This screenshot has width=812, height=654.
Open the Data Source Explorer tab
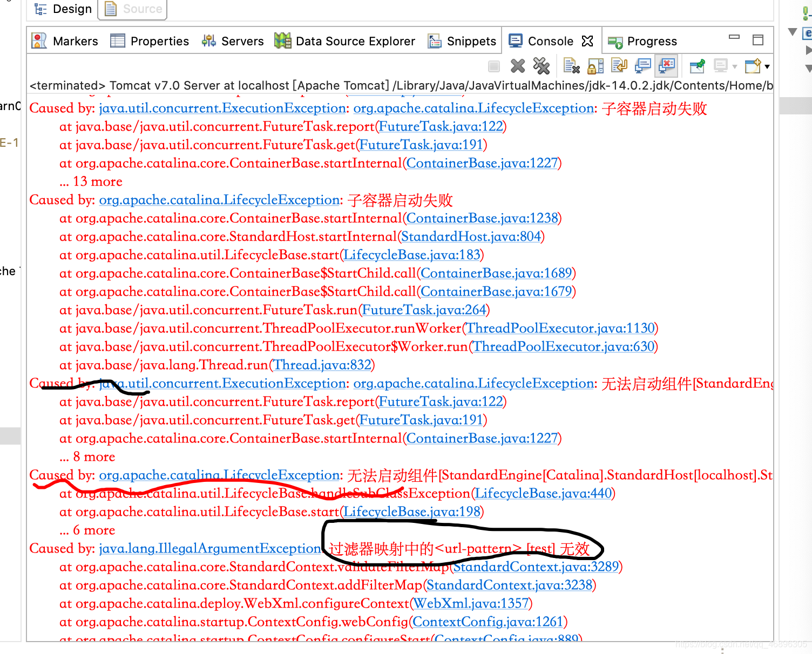pyautogui.click(x=345, y=41)
